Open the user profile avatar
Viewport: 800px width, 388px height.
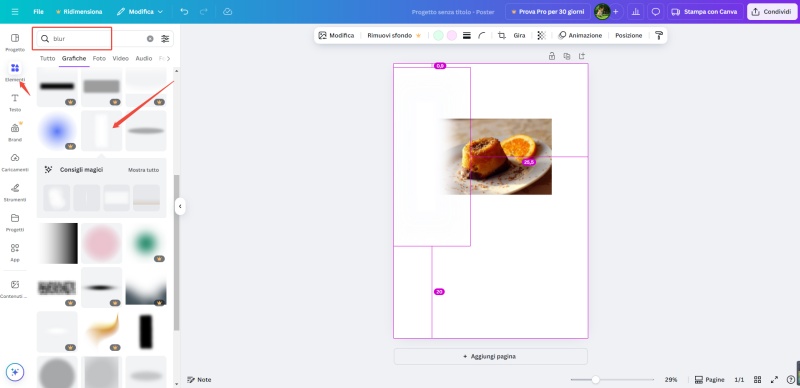[602, 11]
